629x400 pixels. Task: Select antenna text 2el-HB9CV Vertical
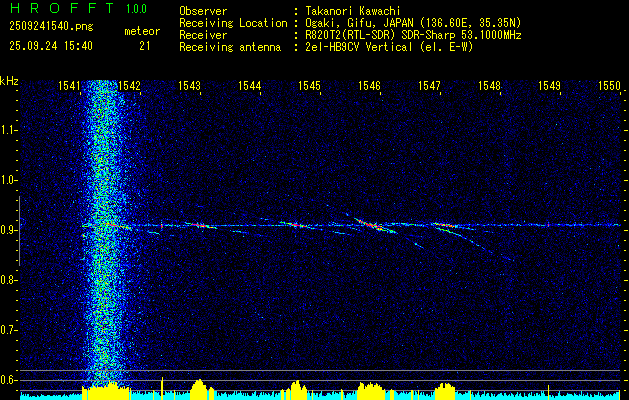coord(359,47)
